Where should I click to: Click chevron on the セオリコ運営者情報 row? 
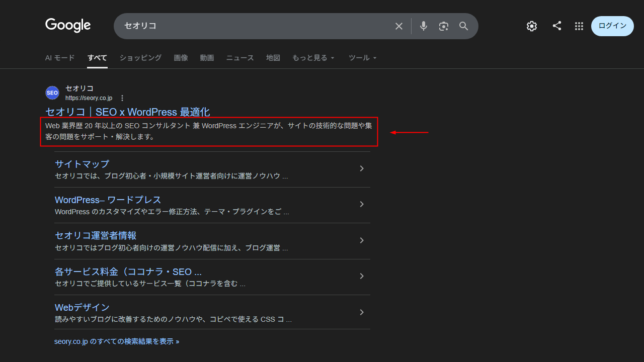click(x=361, y=240)
